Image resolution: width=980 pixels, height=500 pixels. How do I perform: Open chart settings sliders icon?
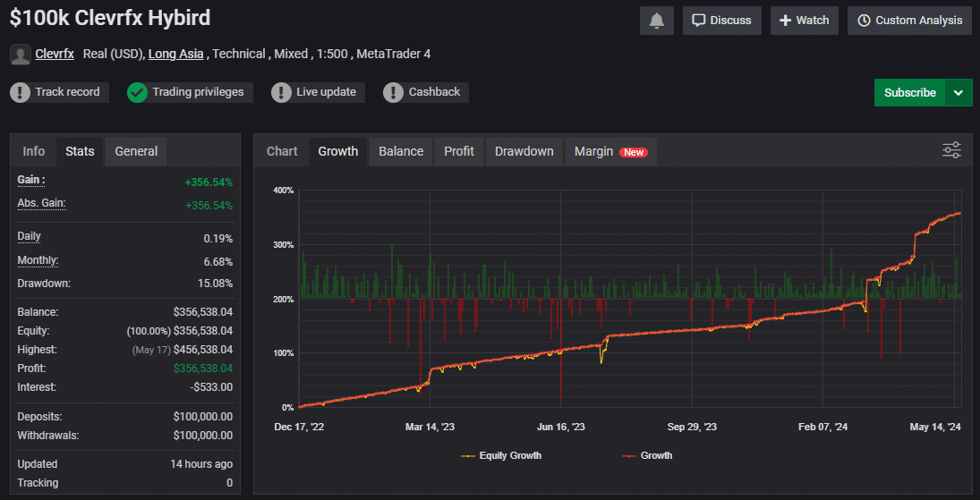[952, 150]
